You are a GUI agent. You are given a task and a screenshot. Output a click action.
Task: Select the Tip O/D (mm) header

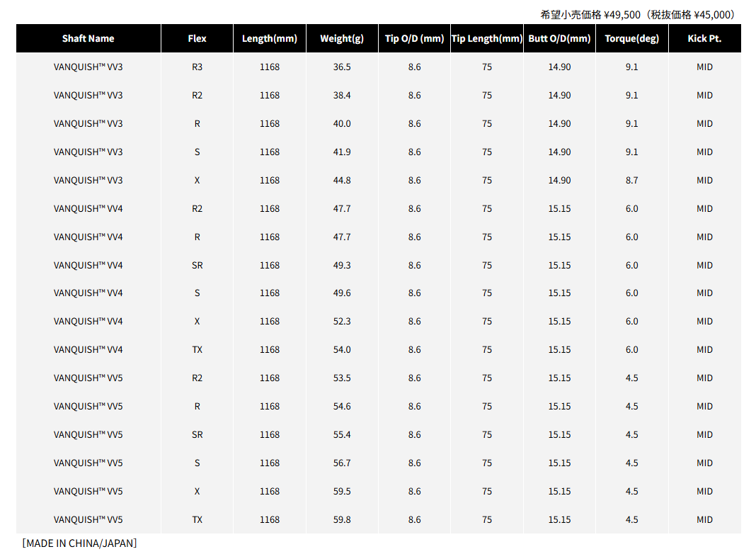pos(415,39)
